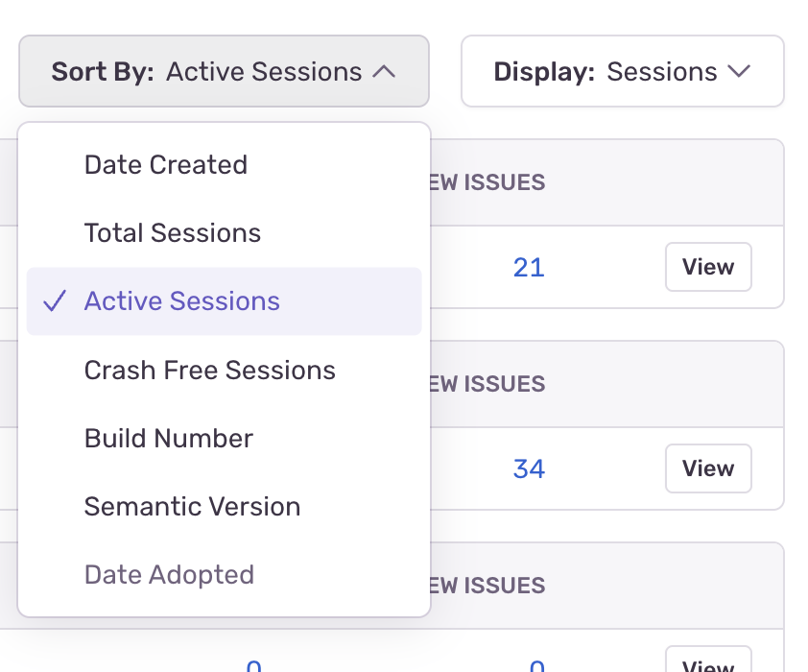The width and height of the screenshot is (808, 672).
Task: Pick Build Number from sort menu
Action: pyautogui.click(x=169, y=439)
